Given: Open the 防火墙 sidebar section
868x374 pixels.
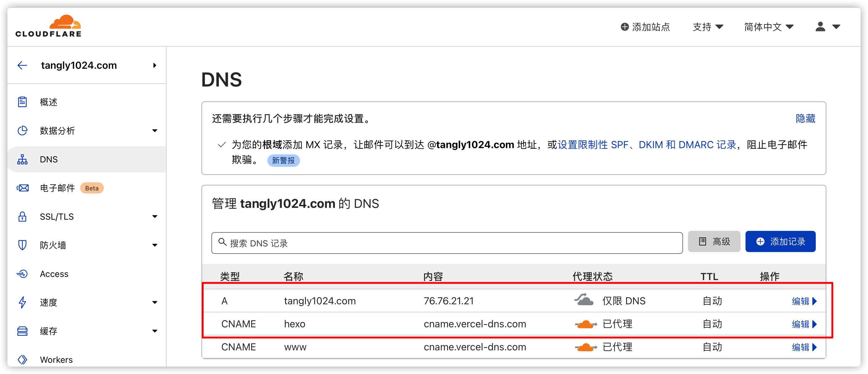Looking at the screenshot, I should click(x=53, y=245).
